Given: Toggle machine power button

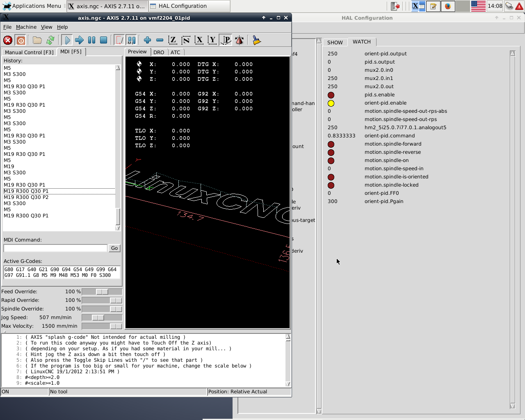Looking at the screenshot, I should [21, 40].
